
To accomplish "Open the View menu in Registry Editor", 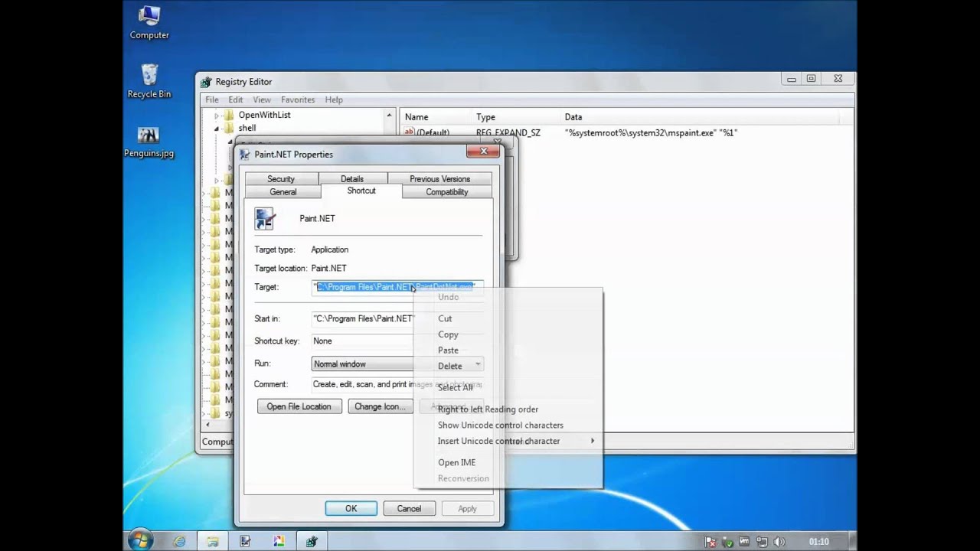I will pyautogui.click(x=262, y=99).
